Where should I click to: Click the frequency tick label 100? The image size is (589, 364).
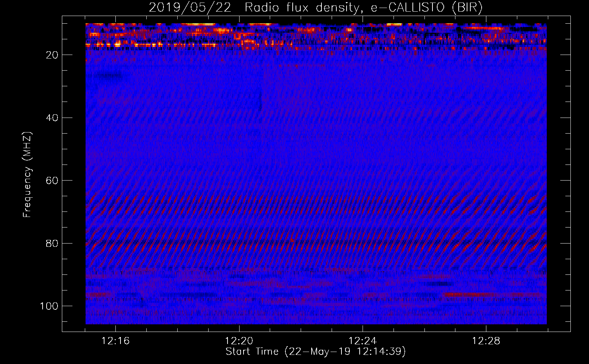(x=50, y=306)
